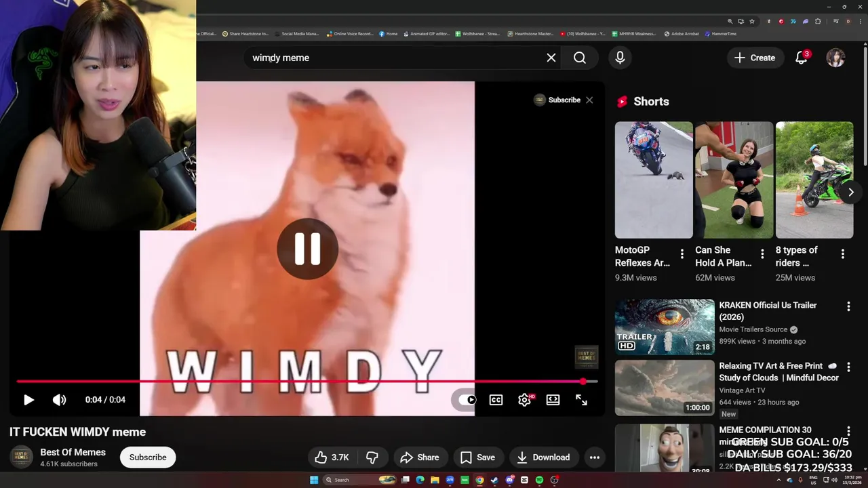The height and width of the screenshot is (488, 868).
Task: Open the Social Media Mana... bookmark
Action: (x=297, y=33)
